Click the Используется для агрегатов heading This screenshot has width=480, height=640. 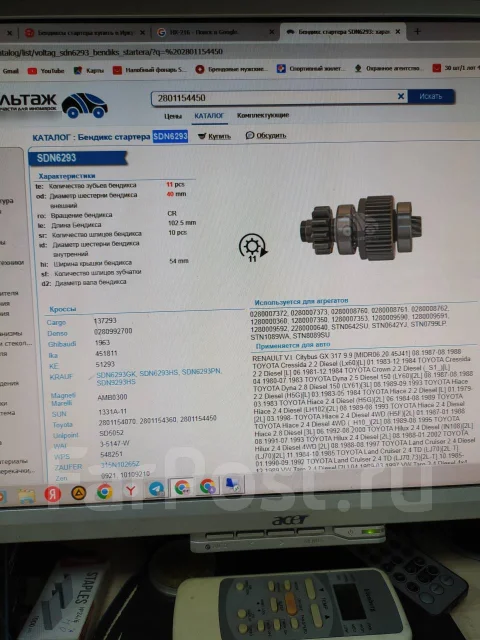301,302
